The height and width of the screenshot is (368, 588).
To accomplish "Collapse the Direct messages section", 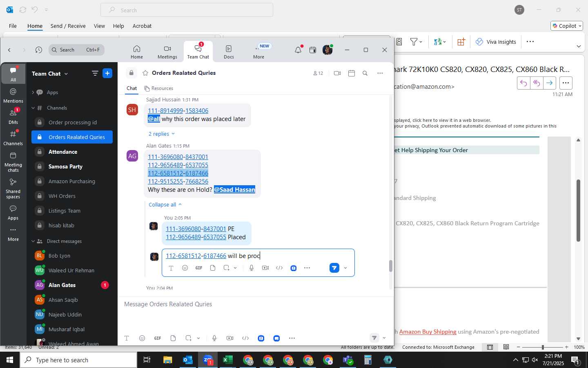I will pyautogui.click(x=33, y=241).
